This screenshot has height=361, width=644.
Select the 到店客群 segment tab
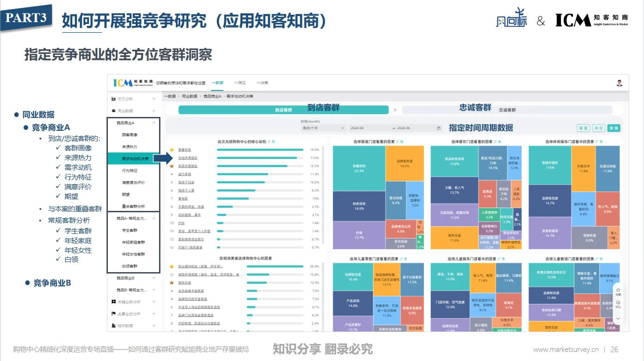click(x=284, y=110)
